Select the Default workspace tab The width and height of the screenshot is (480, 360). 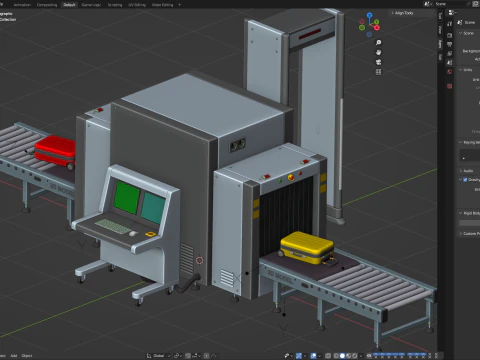pos(69,5)
